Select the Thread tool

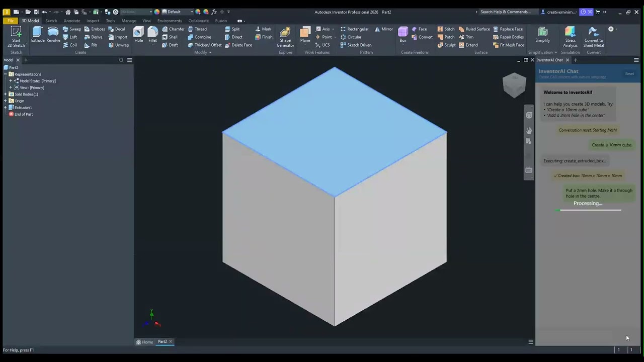[x=197, y=29]
